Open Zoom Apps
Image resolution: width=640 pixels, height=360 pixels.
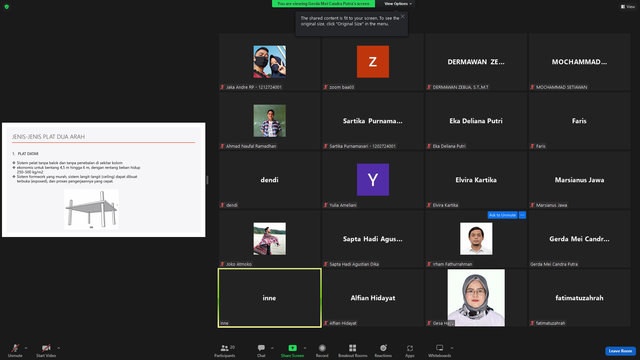pyautogui.click(x=410, y=350)
